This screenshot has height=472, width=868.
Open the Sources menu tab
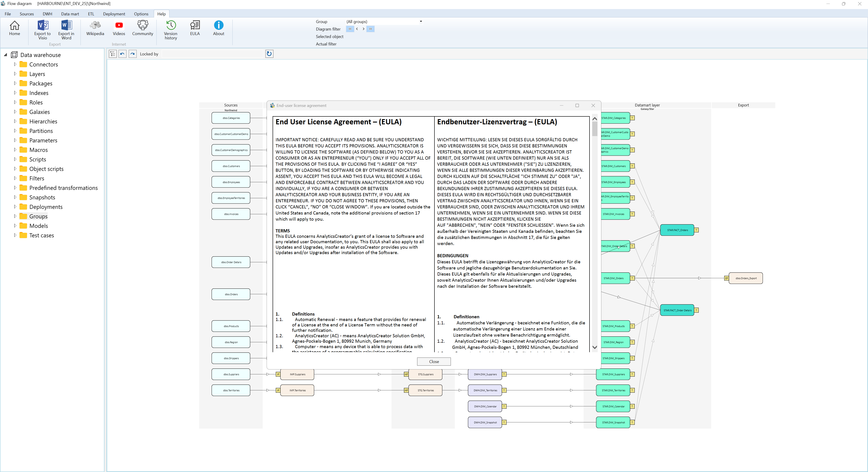click(27, 14)
